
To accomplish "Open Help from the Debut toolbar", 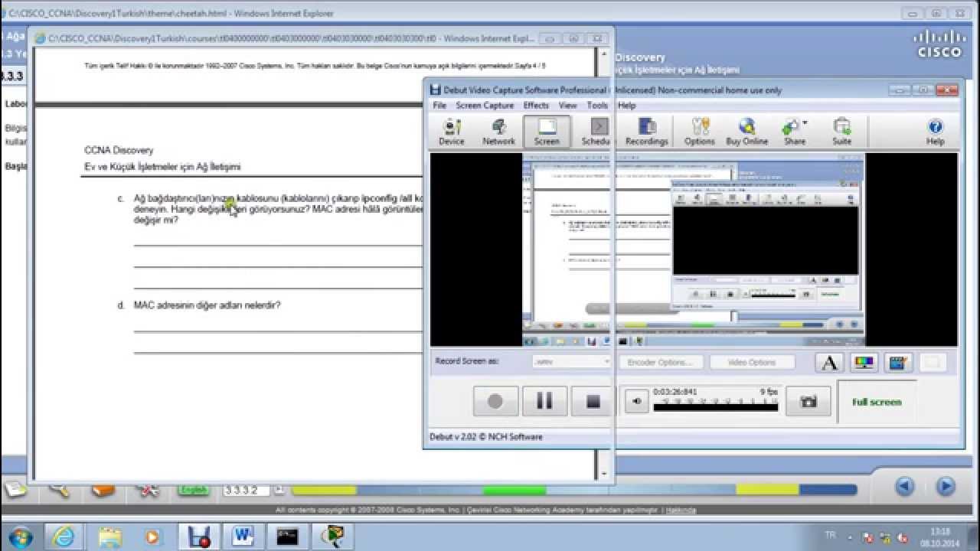I will pos(935,131).
